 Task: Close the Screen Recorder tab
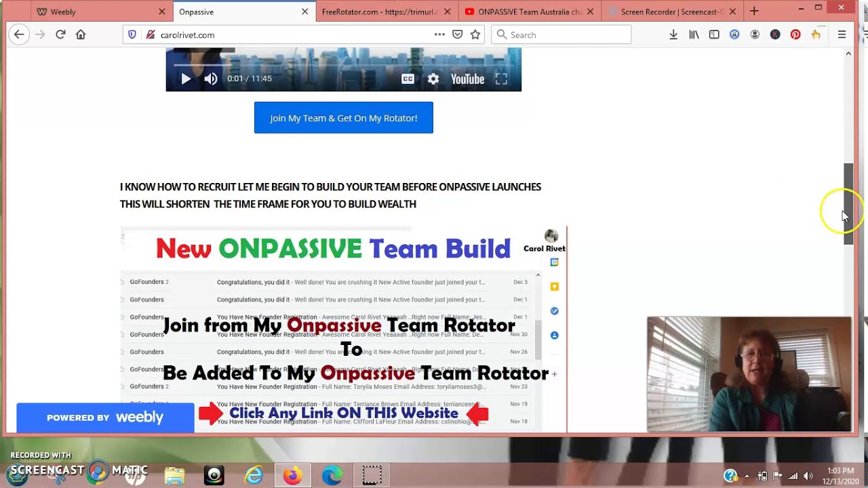732,12
